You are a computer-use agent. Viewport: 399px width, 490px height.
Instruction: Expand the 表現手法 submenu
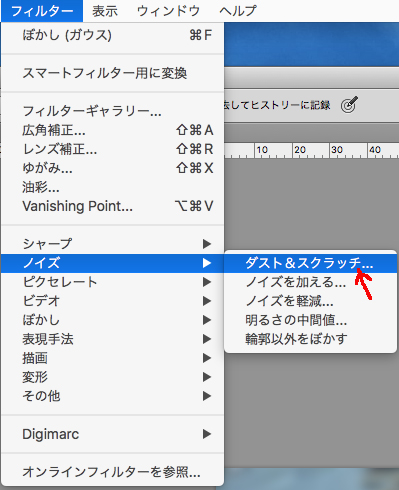tap(112, 339)
